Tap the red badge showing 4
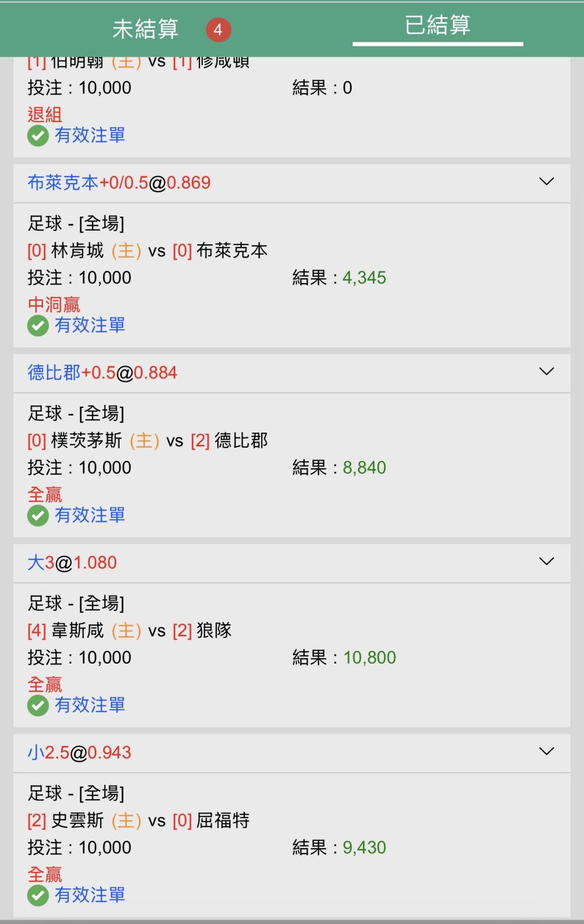This screenshot has width=584, height=924. click(x=218, y=30)
